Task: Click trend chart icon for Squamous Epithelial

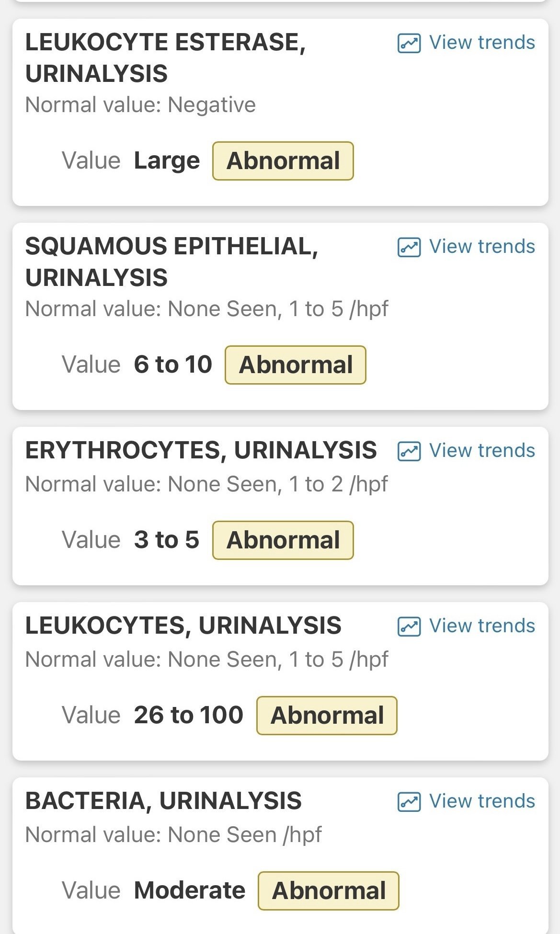Action: (409, 247)
